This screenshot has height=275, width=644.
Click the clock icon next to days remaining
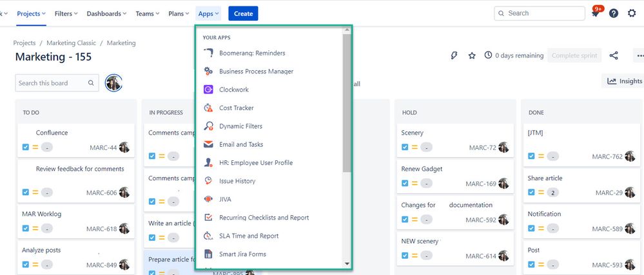[488, 55]
